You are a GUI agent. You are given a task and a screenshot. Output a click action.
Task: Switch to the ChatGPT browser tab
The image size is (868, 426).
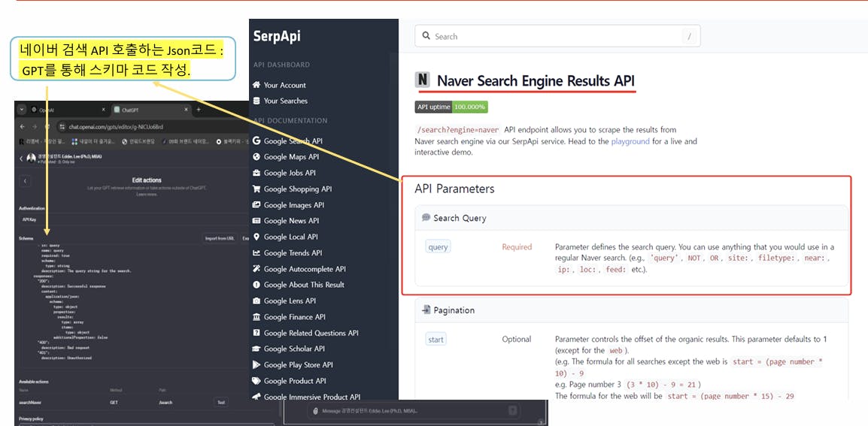pyautogui.click(x=150, y=110)
